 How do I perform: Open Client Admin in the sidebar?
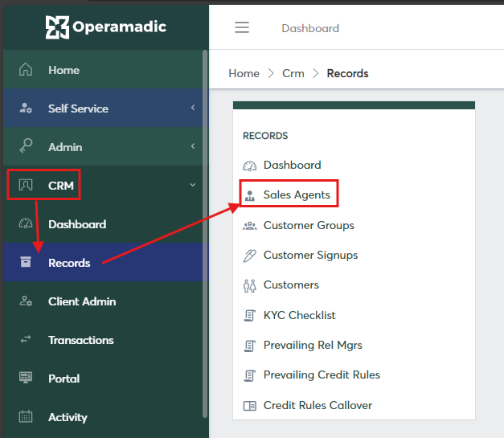click(x=106, y=301)
